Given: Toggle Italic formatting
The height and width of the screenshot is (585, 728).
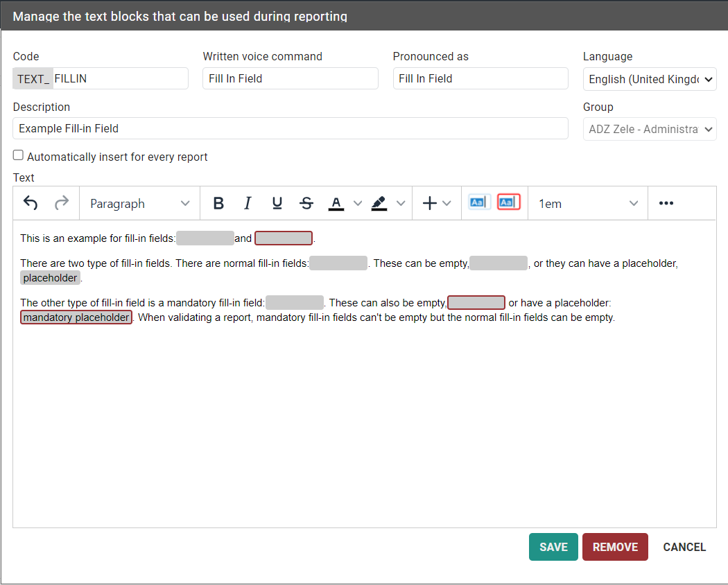Looking at the screenshot, I should (x=248, y=203).
